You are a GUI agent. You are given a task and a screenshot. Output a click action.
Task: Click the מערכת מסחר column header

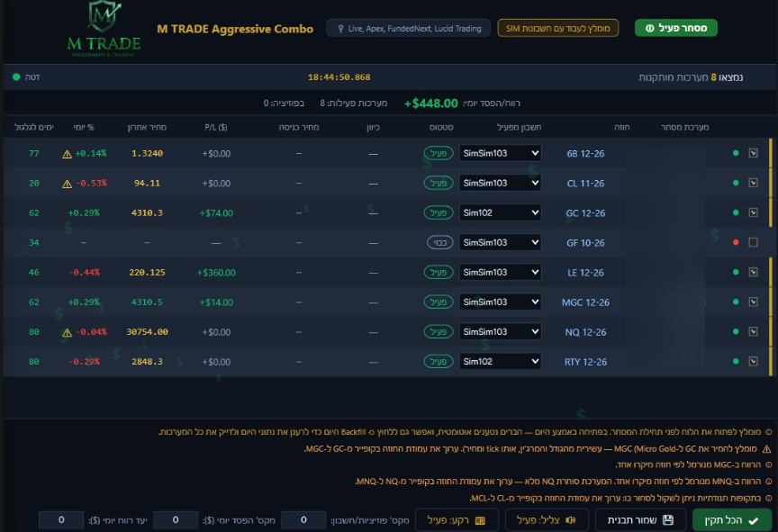point(684,128)
